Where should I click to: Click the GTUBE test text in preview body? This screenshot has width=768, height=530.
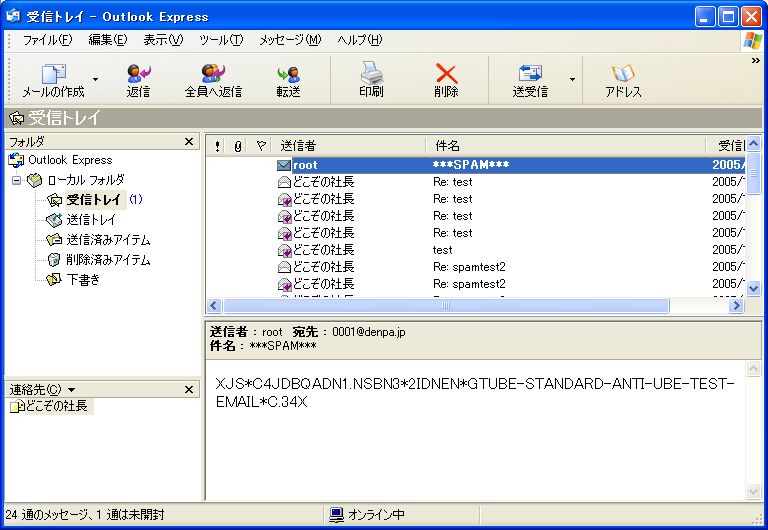(475, 393)
